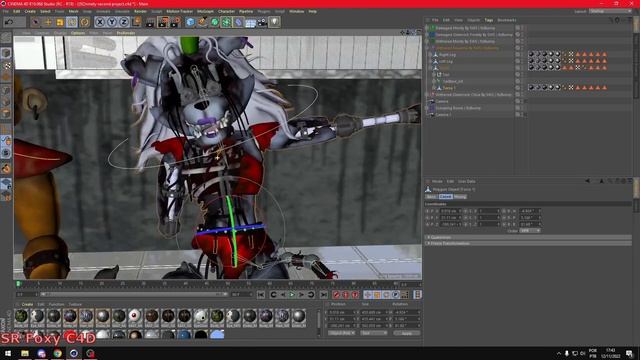Open the rotation Order dropdown
The image size is (640, 360).
[530, 231]
